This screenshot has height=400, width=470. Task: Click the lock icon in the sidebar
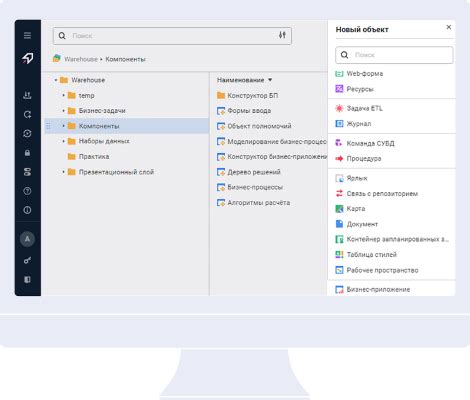coord(27,153)
